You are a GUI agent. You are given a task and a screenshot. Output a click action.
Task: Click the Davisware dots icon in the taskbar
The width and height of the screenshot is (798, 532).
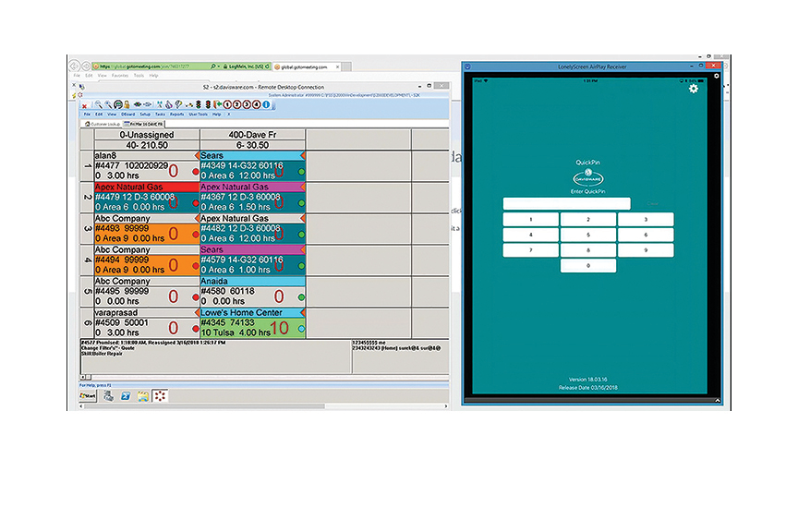[159, 395]
